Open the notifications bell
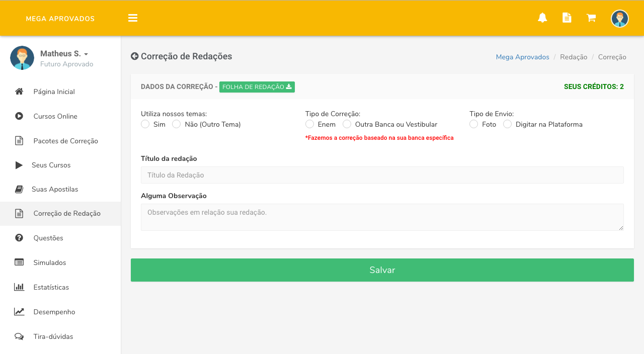This screenshot has height=354, width=644. point(542,18)
